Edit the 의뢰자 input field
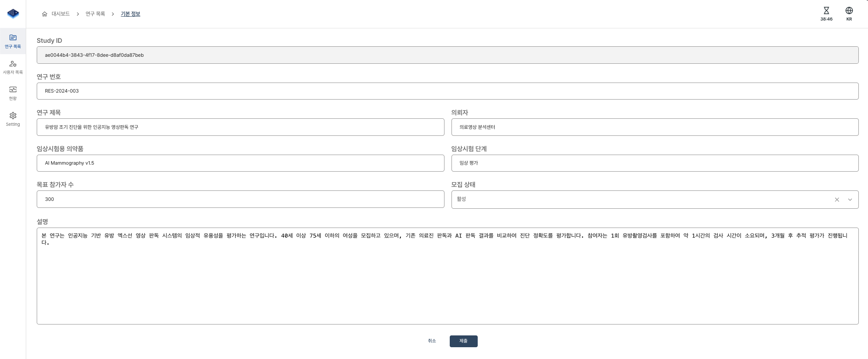This screenshot has width=868, height=359. [655, 127]
